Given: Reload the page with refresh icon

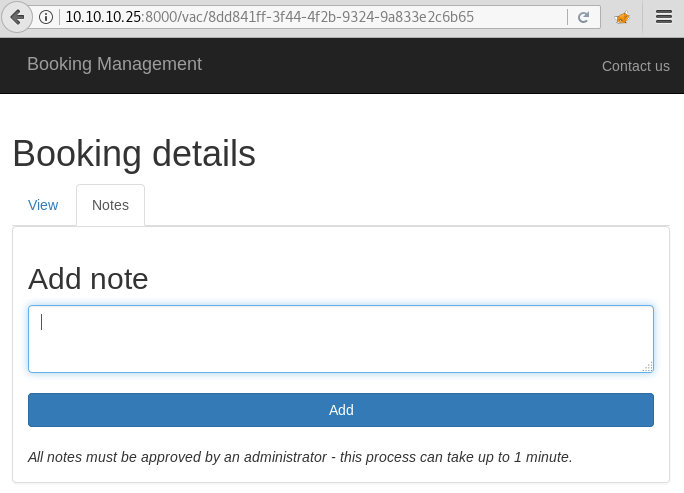Looking at the screenshot, I should coord(583,17).
